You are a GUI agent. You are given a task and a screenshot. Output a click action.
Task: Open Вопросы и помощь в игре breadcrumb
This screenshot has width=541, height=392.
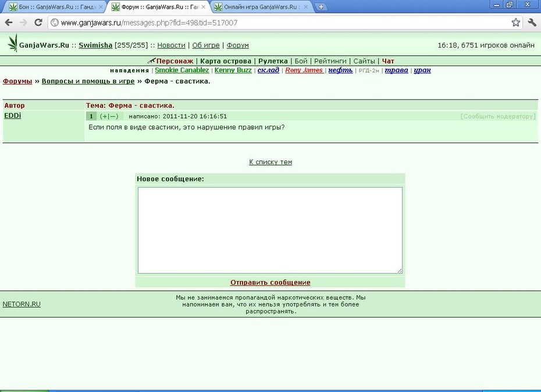tap(88, 81)
